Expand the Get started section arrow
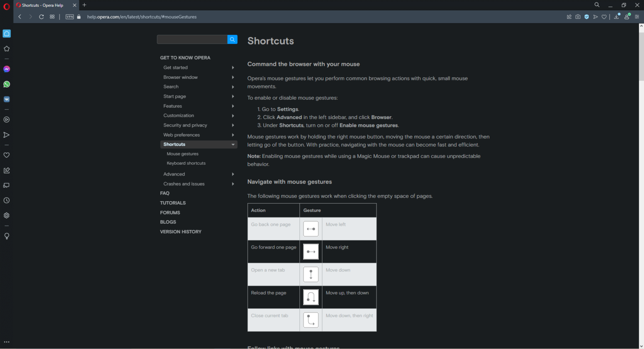Image resolution: width=644 pixels, height=349 pixels. (x=233, y=67)
